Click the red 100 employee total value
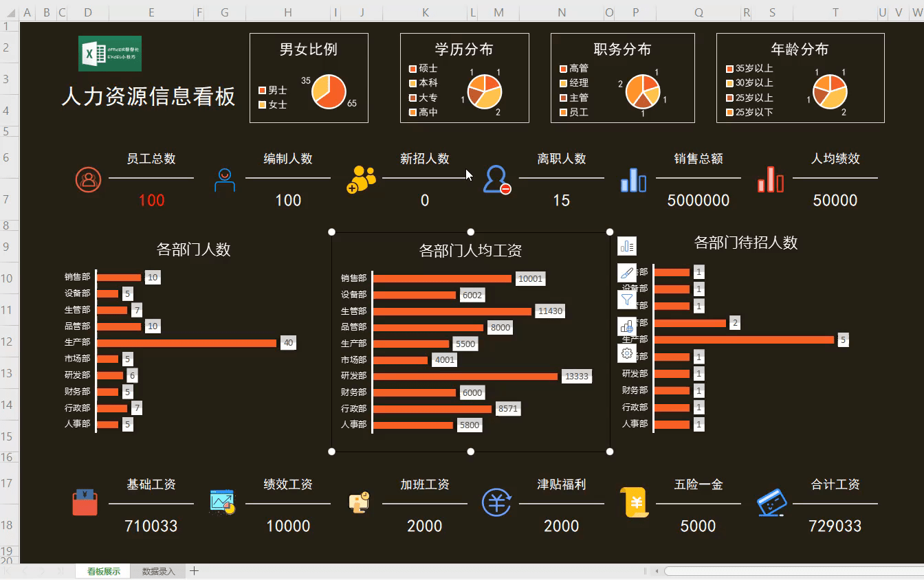This screenshot has width=924, height=580. pyautogui.click(x=151, y=201)
